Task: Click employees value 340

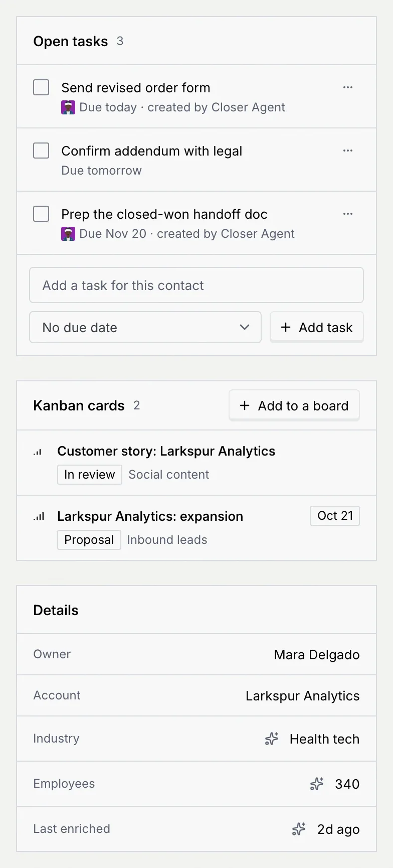Action: point(347,784)
